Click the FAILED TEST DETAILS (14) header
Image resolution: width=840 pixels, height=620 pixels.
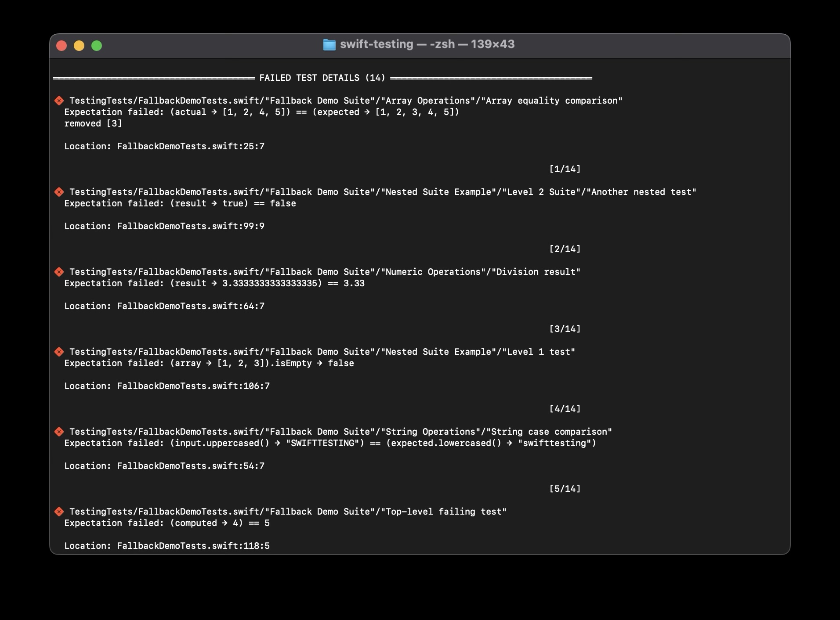(x=322, y=78)
